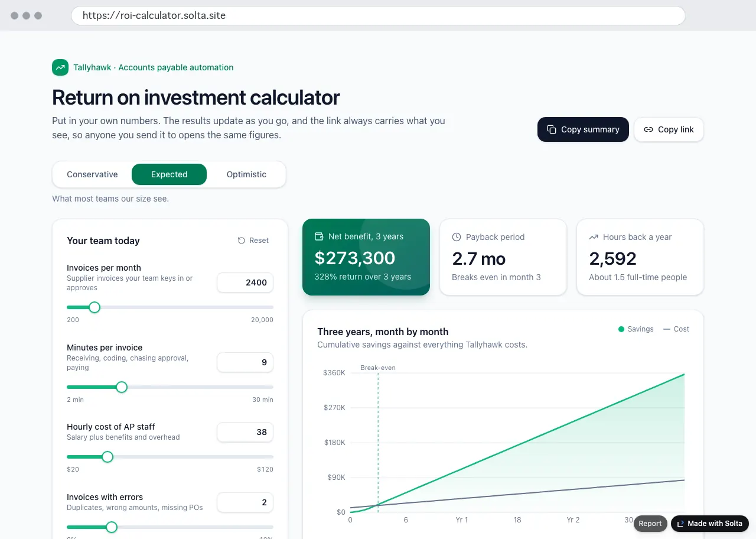The height and width of the screenshot is (539, 756).
Task: Click the "Breaks even in month 3" text
Action: (x=496, y=277)
